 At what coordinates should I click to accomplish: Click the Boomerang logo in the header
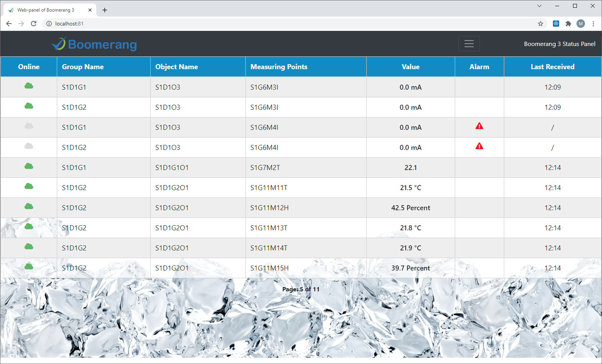[x=94, y=44]
